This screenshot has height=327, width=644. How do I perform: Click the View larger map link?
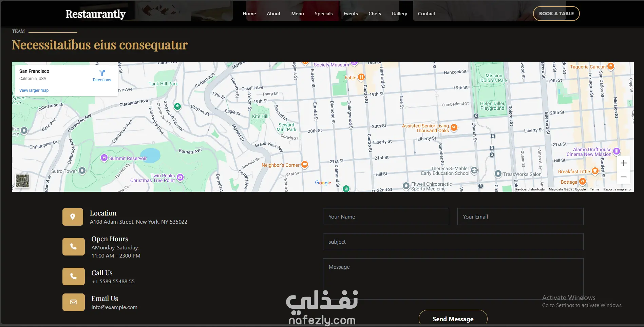pos(34,90)
